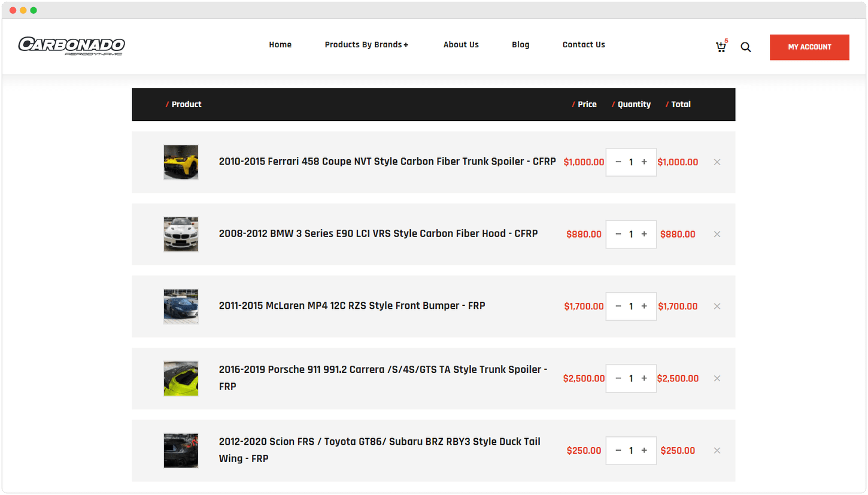Viewport: 868px width, 495px height.
Task: Click the Product column header
Action: 184,105
